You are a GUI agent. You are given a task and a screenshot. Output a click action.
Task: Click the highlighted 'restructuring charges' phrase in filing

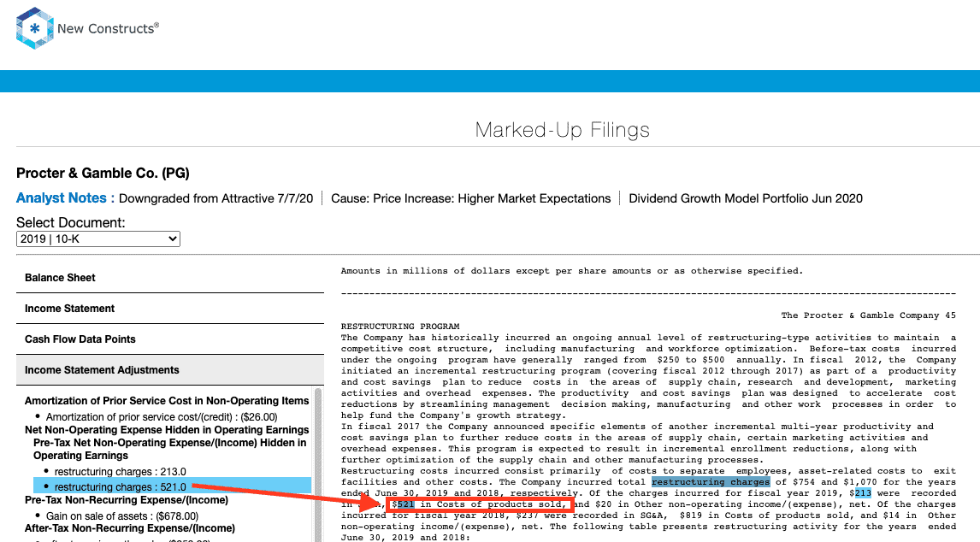click(711, 482)
